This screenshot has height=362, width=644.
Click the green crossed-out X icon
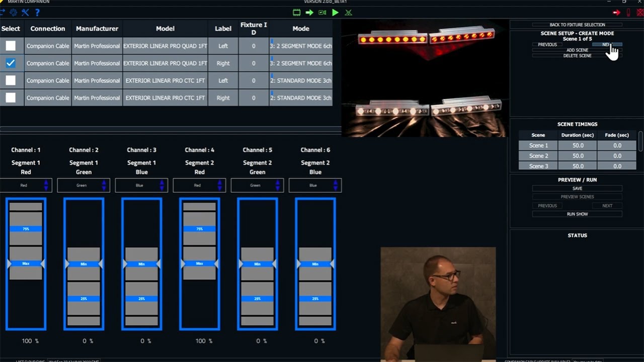349,13
